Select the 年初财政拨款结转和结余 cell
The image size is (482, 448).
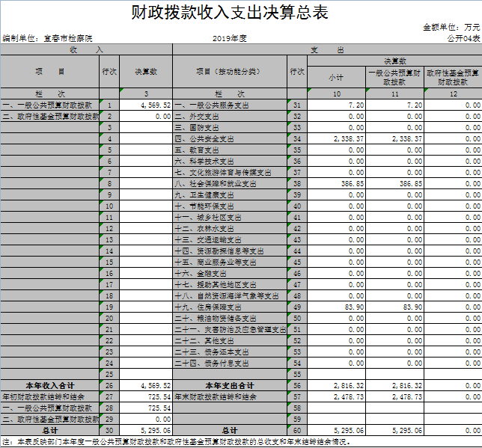coord(49,396)
